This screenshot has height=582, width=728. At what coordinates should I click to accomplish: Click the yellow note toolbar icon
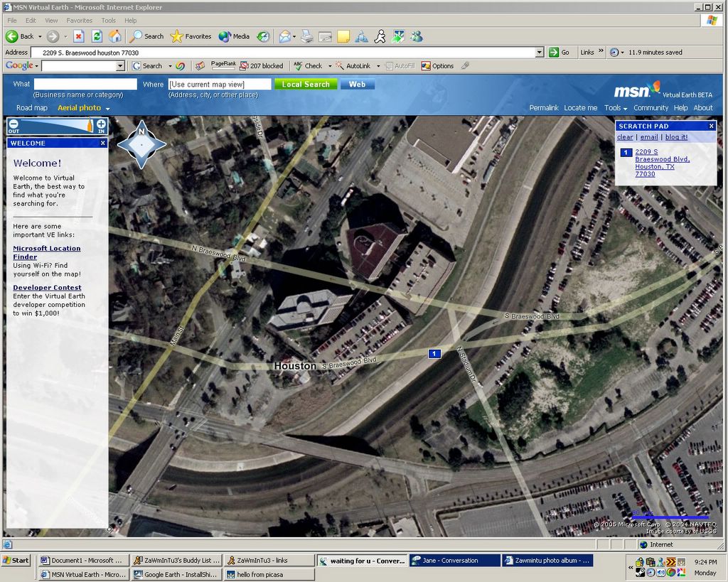[x=343, y=36]
